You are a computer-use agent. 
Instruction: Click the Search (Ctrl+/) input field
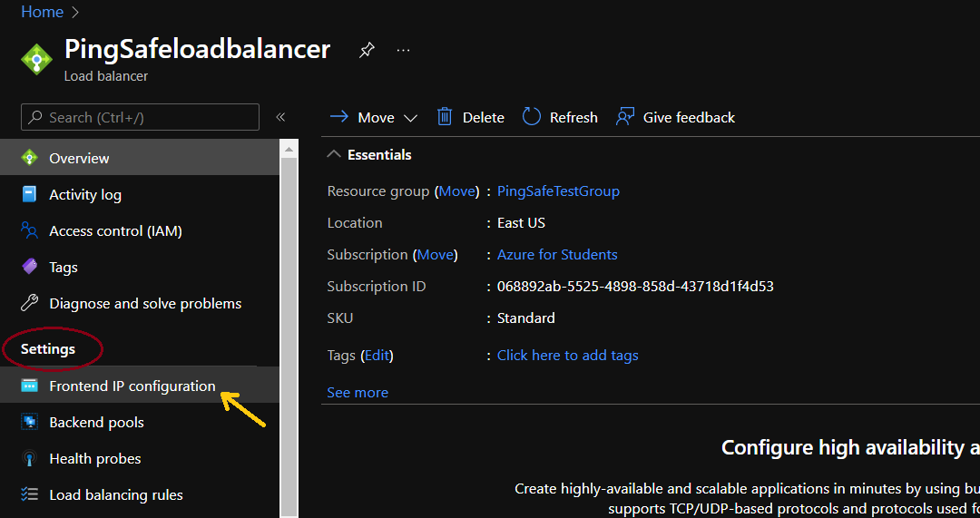141,117
